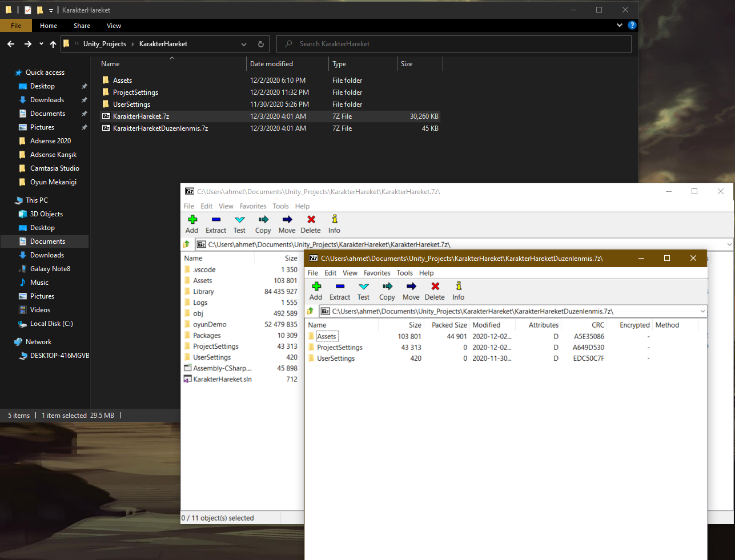Select Oyun Mekanigi in navigation pane
735x560 pixels.
point(53,182)
